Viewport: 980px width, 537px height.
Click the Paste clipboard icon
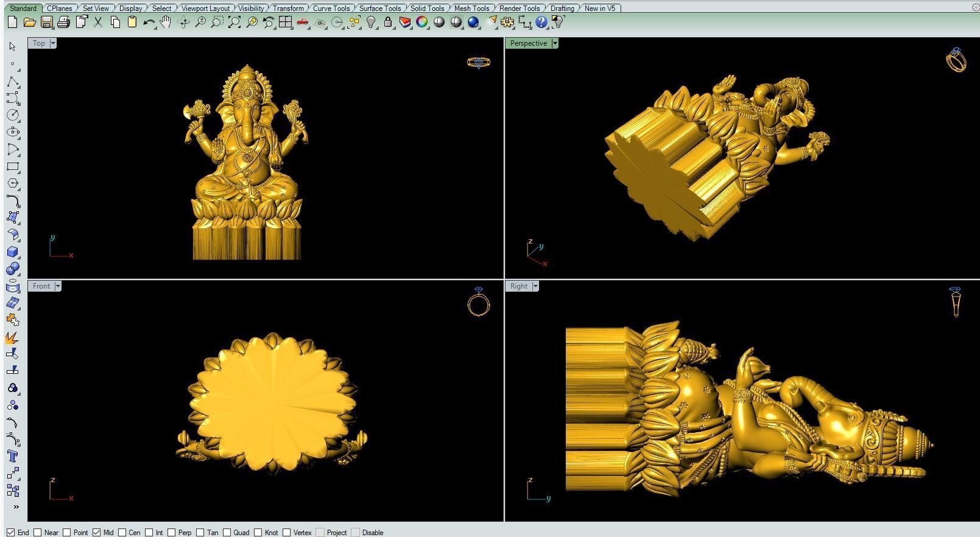click(132, 22)
